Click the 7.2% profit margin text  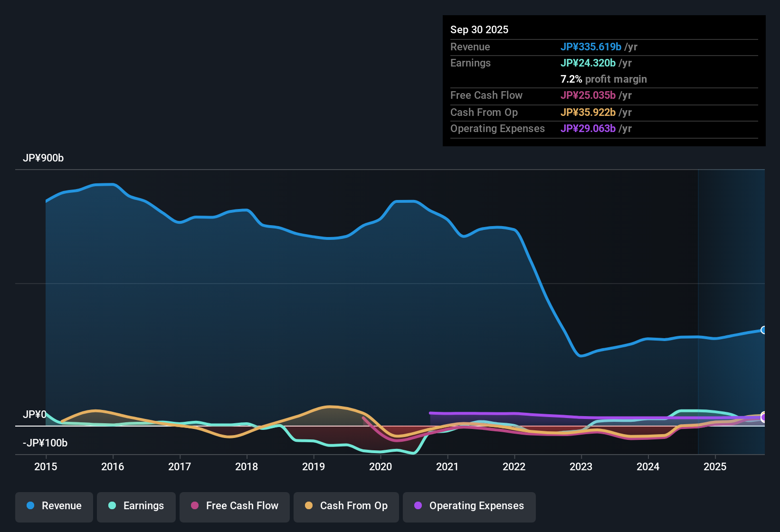(x=604, y=79)
